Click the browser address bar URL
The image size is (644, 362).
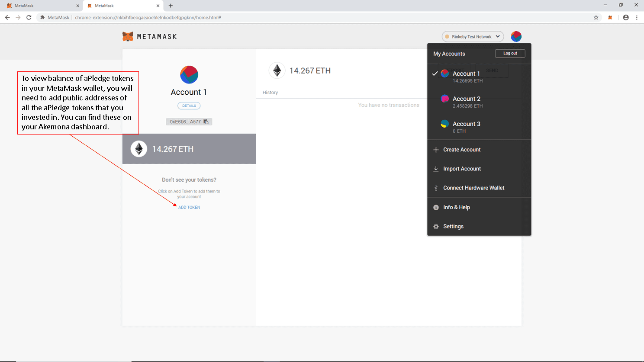pyautogui.click(x=148, y=17)
